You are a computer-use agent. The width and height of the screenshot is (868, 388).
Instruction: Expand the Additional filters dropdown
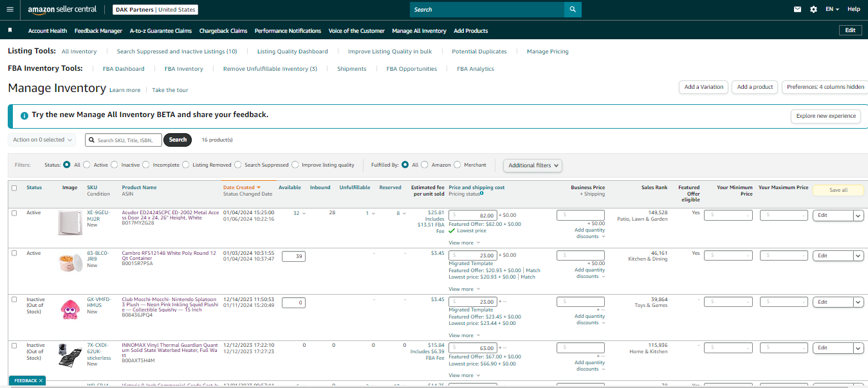533,165
